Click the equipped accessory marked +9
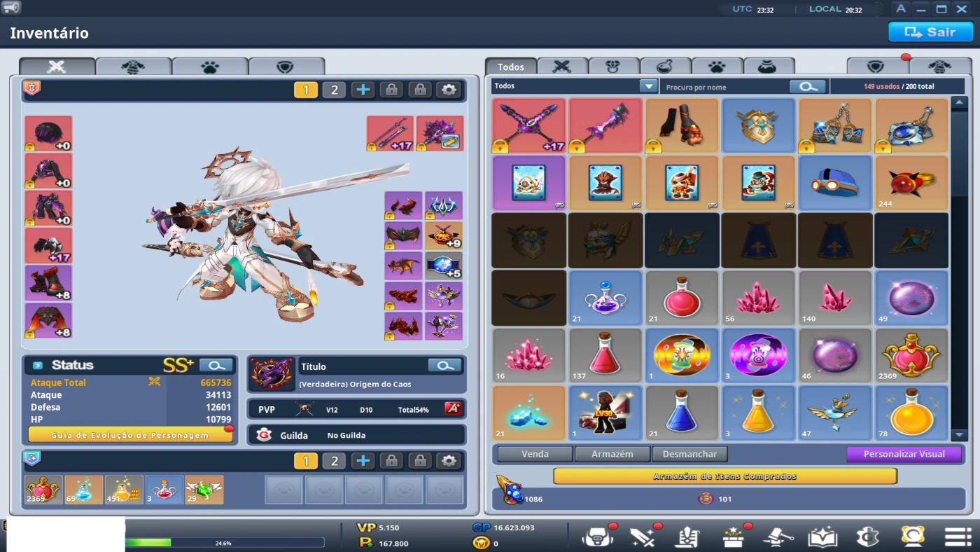The height and width of the screenshot is (552, 980). point(444,236)
